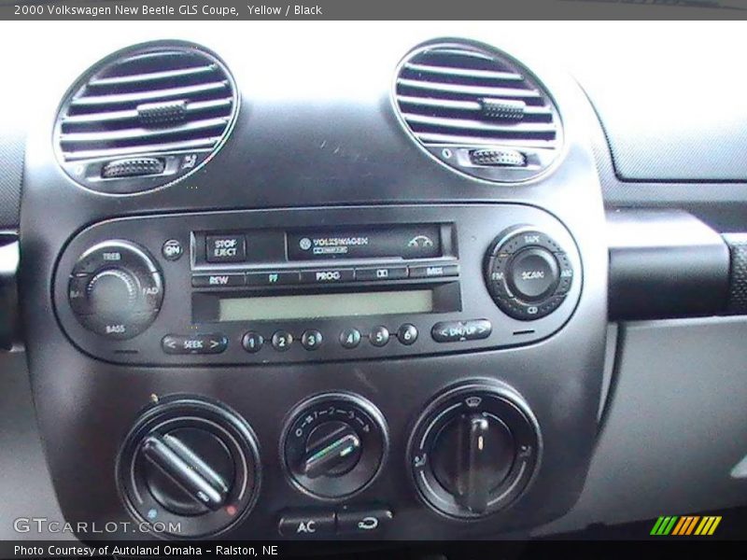Viewport: 747px width, 560px height.
Task: Hit the STOP EJECT cassette button
Action: click(x=225, y=247)
